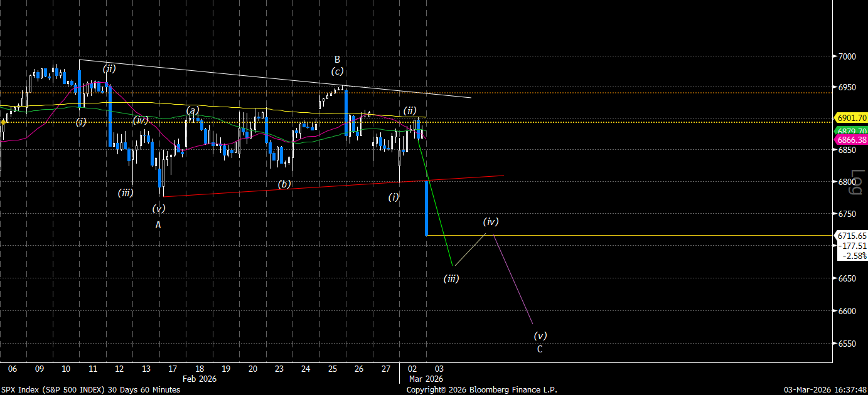Click the (c) wave label under B
This screenshot has height=395, width=868.
coord(338,71)
